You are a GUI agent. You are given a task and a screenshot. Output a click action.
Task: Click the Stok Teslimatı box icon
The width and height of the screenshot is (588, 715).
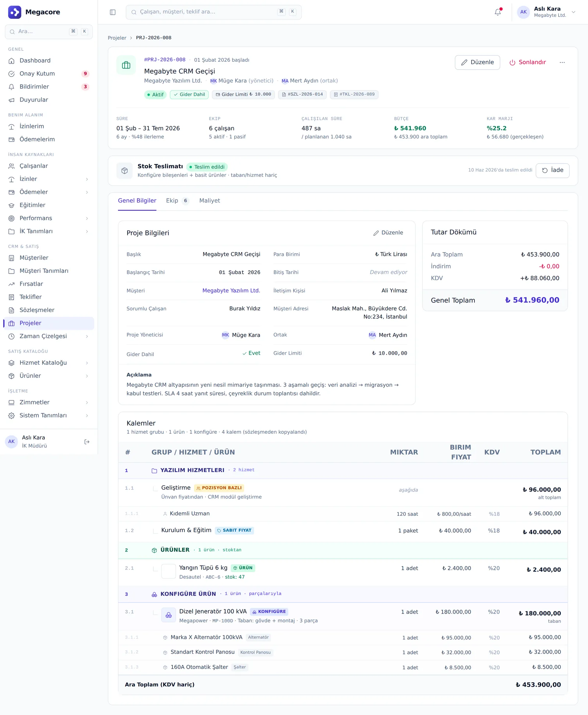125,171
